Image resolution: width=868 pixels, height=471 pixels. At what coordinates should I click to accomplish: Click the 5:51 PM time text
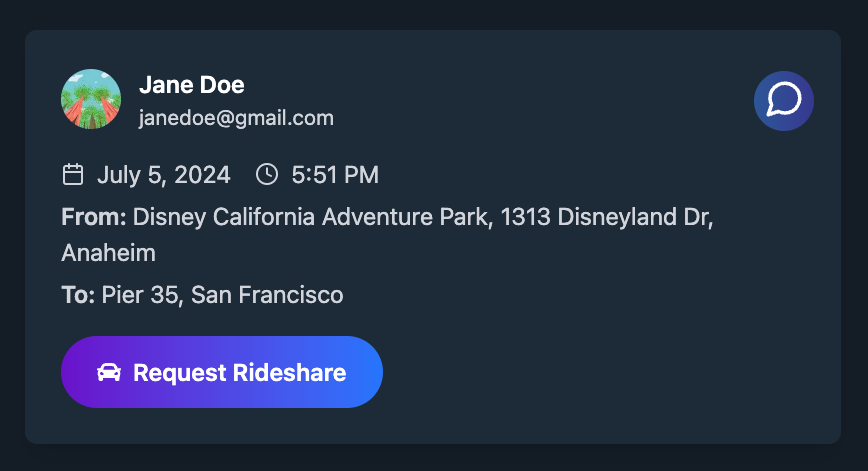click(335, 175)
